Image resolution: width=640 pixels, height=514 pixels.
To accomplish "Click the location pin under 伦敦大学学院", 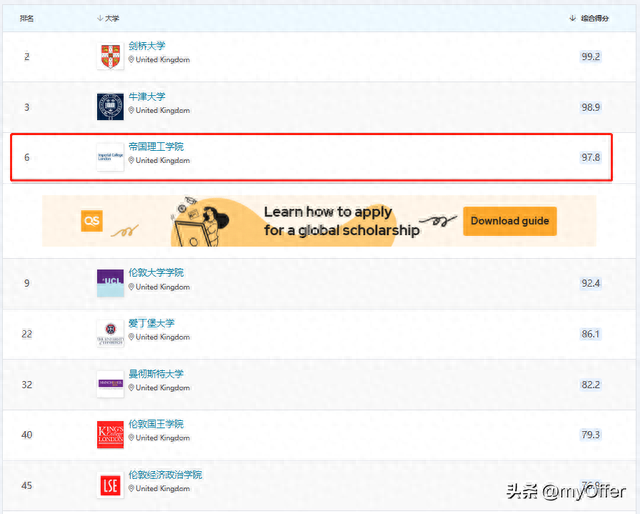I will click(x=131, y=287).
